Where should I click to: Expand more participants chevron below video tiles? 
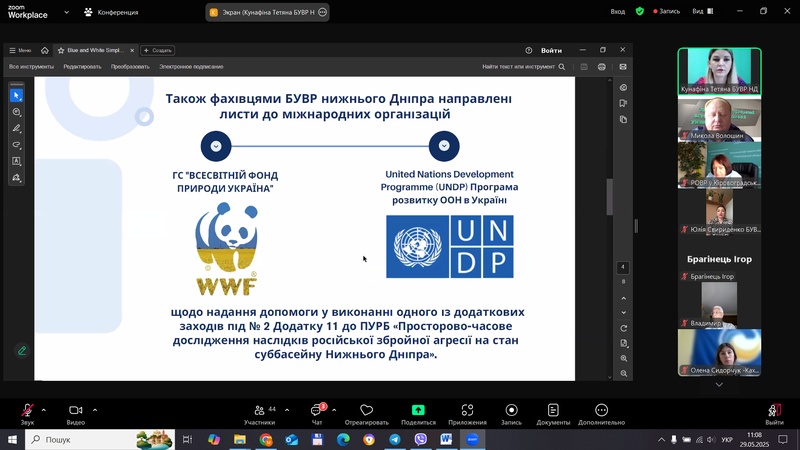[719, 384]
